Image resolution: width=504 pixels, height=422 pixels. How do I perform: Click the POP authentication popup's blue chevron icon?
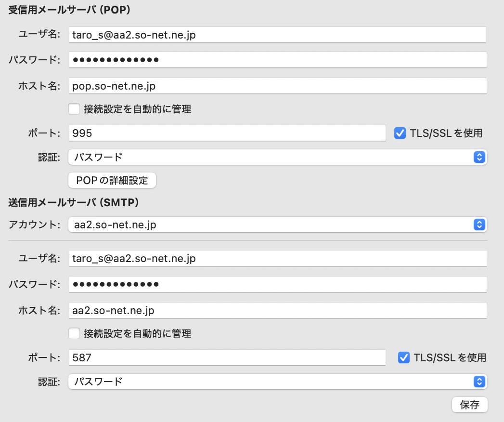pos(478,157)
